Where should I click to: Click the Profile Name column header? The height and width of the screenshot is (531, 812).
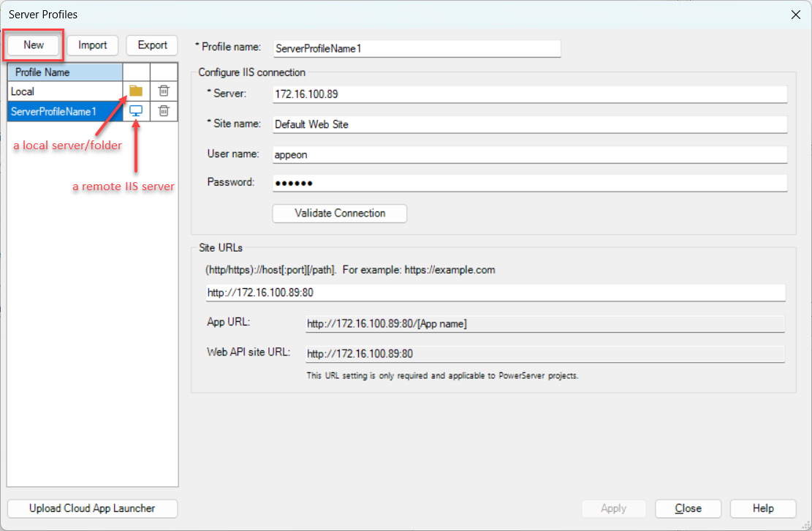(64, 72)
